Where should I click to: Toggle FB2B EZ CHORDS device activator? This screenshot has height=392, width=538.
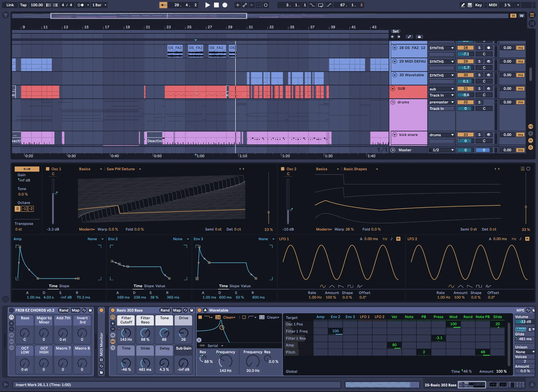11,310
